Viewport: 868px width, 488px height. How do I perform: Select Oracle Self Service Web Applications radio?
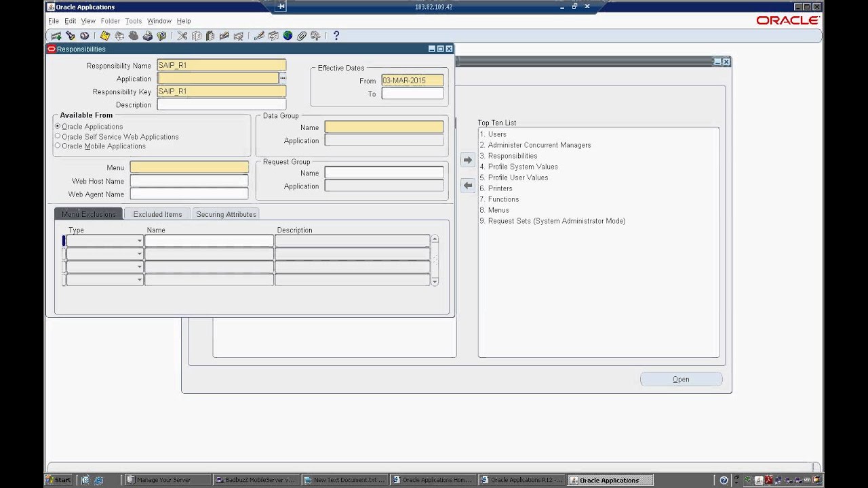(58, 136)
